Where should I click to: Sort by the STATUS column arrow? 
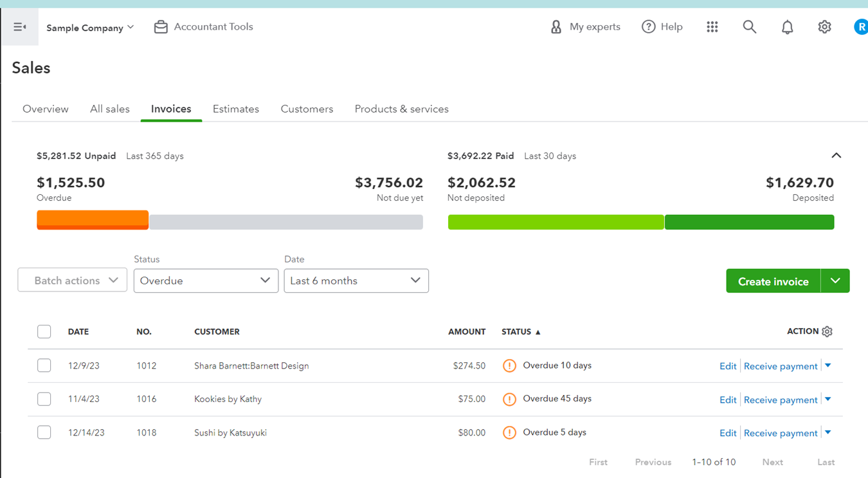[538, 332]
